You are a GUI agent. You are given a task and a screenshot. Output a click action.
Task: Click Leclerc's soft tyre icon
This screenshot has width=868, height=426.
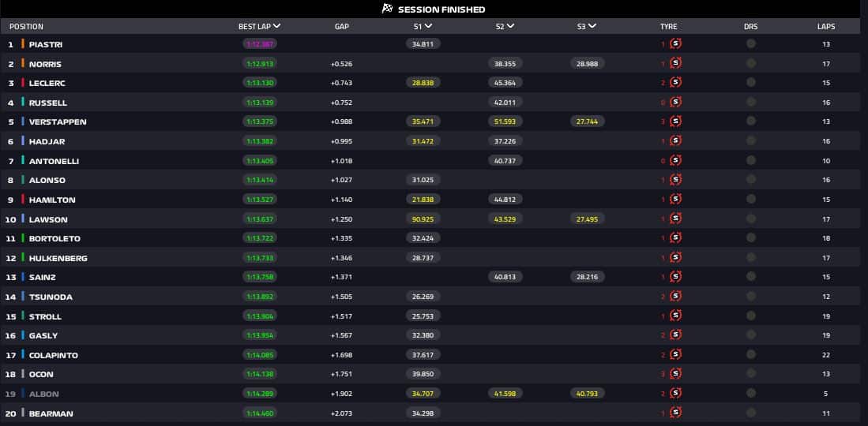(x=675, y=82)
